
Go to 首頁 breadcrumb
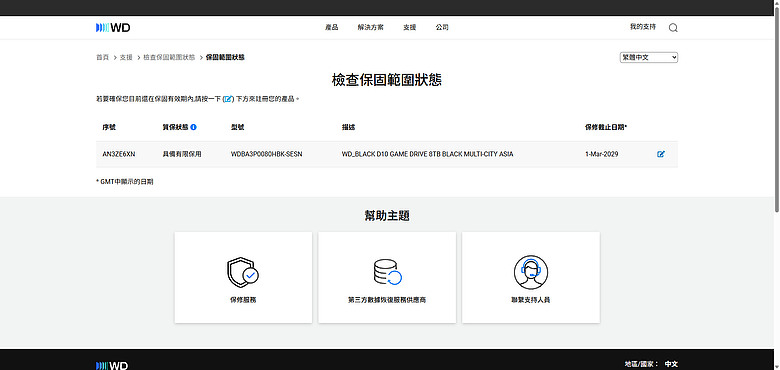pyautogui.click(x=102, y=58)
